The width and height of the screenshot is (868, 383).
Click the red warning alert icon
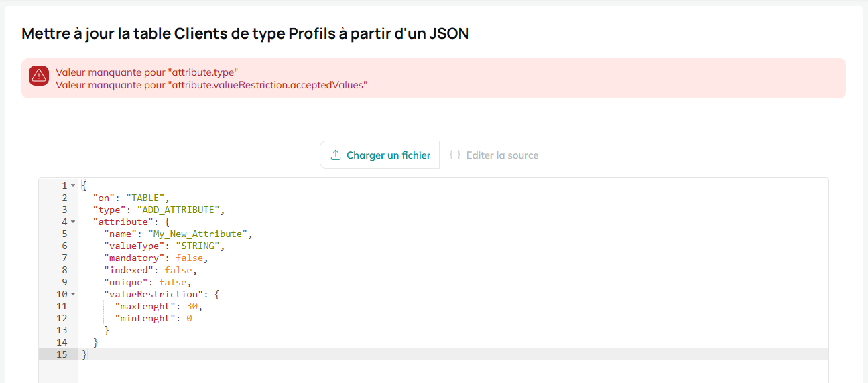click(39, 75)
